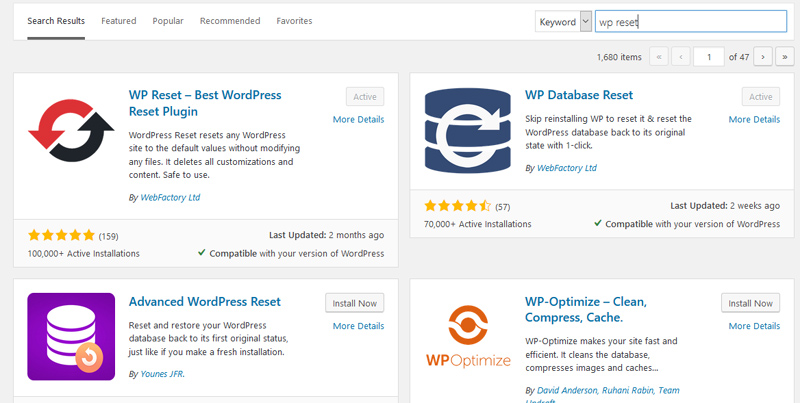The image size is (800, 403).
Task: Open More Details for Advanced WordPress Reset
Action: [359, 326]
